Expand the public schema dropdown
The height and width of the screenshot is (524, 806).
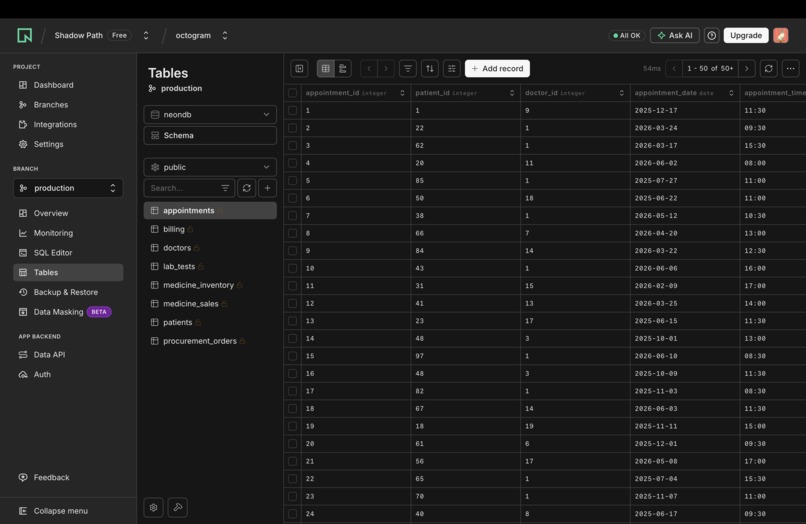click(210, 167)
